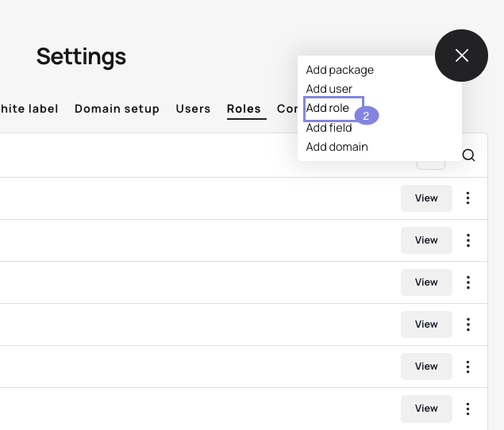Click the View button in the fourth row
Image resolution: width=504 pixels, height=430 pixels.
tap(426, 324)
